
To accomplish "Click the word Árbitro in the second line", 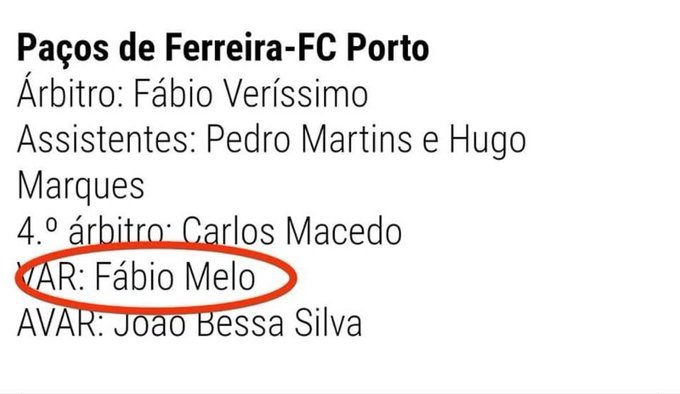I will (x=67, y=92).
